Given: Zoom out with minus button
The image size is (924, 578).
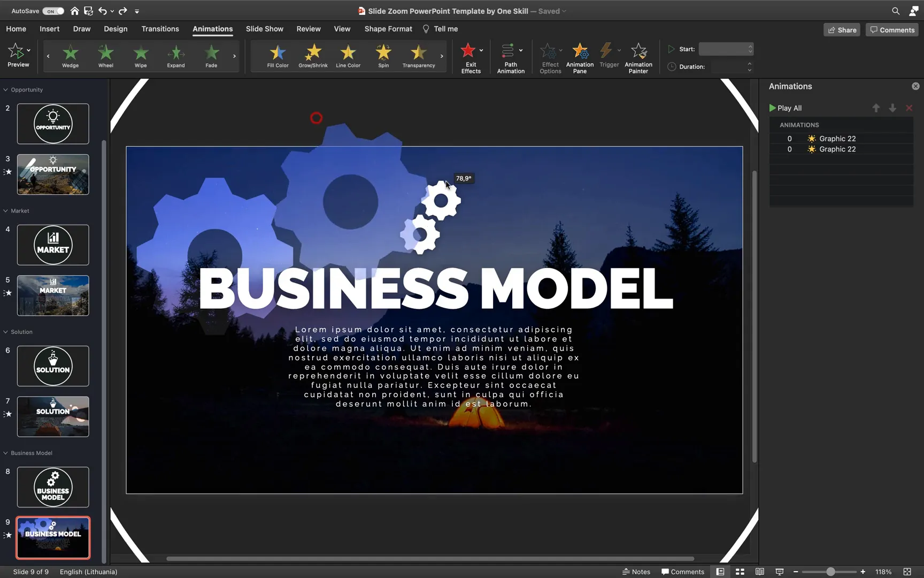Looking at the screenshot, I should [796, 572].
